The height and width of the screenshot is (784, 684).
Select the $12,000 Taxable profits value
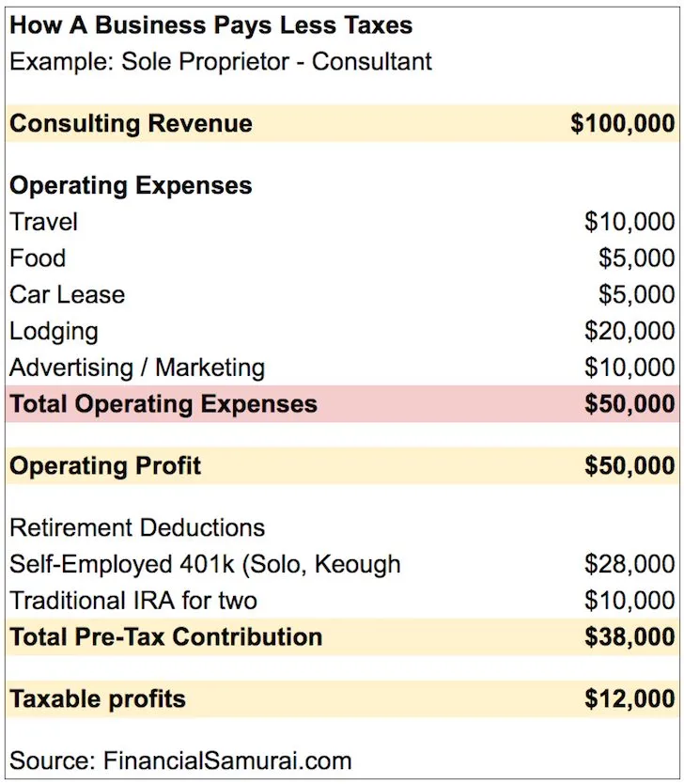tap(630, 699)
